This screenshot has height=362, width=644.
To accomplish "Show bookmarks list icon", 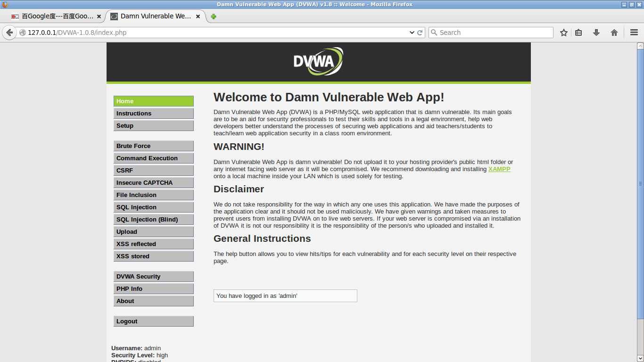I will point(578,33).
